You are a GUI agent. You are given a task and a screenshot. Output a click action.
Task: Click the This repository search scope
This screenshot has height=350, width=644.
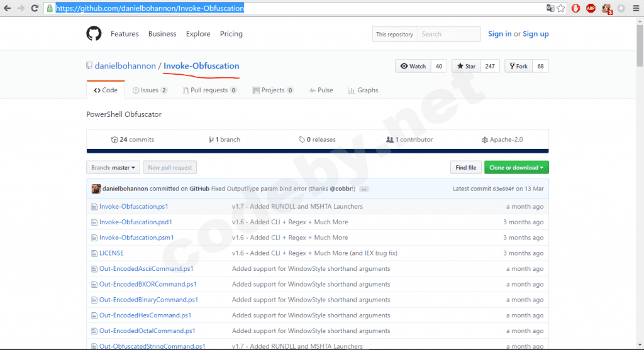394,34
